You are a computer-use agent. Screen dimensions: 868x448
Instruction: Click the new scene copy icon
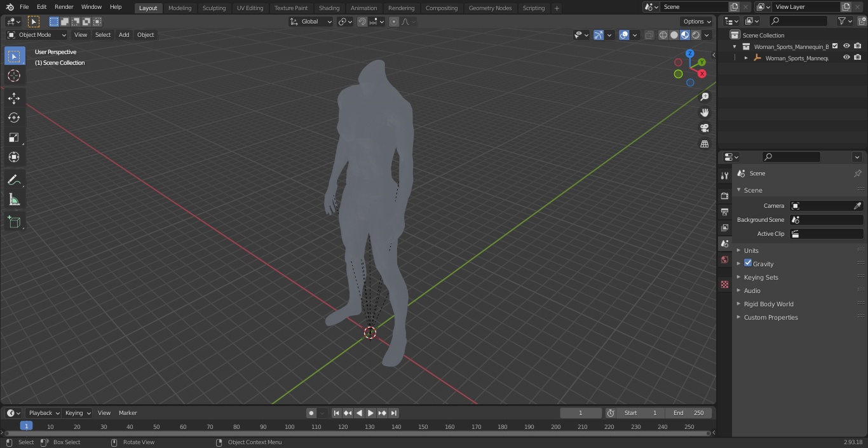coord(734,7)
